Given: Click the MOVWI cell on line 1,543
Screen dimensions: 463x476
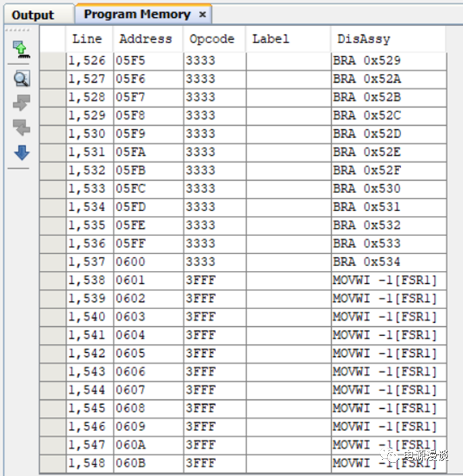Looking at the screenshot, I should pos(385,372).
